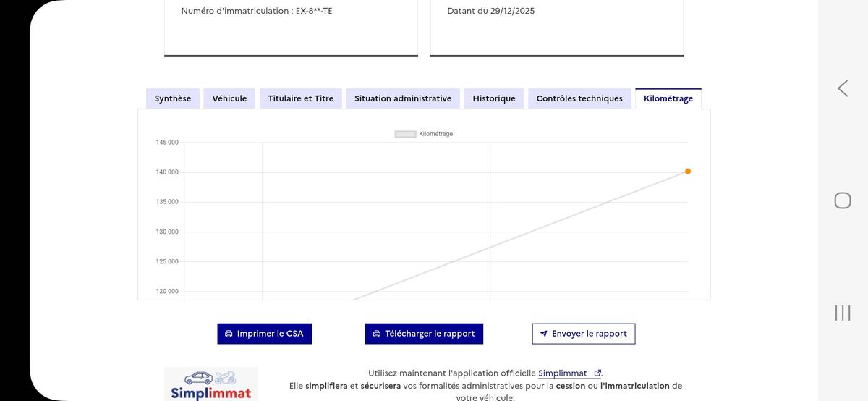Click the Envoyer le rapport button
868x401 pixels.
pos(584,334)
